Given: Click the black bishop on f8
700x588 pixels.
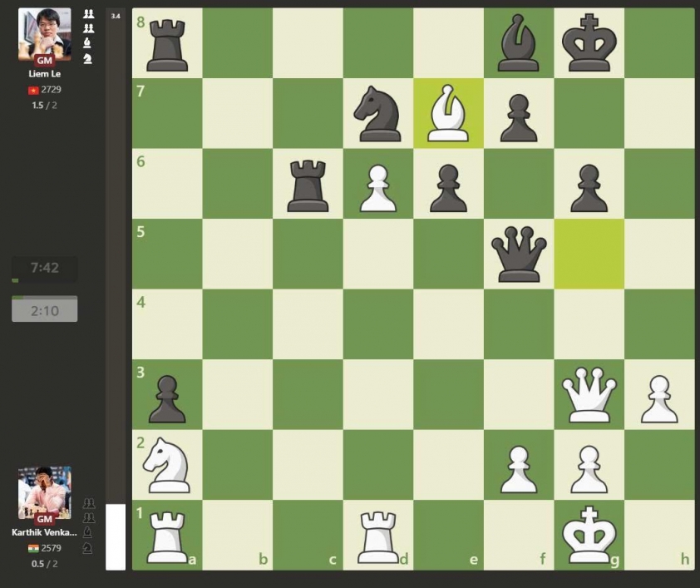Looking at the screenshot, I should [519, 42].
